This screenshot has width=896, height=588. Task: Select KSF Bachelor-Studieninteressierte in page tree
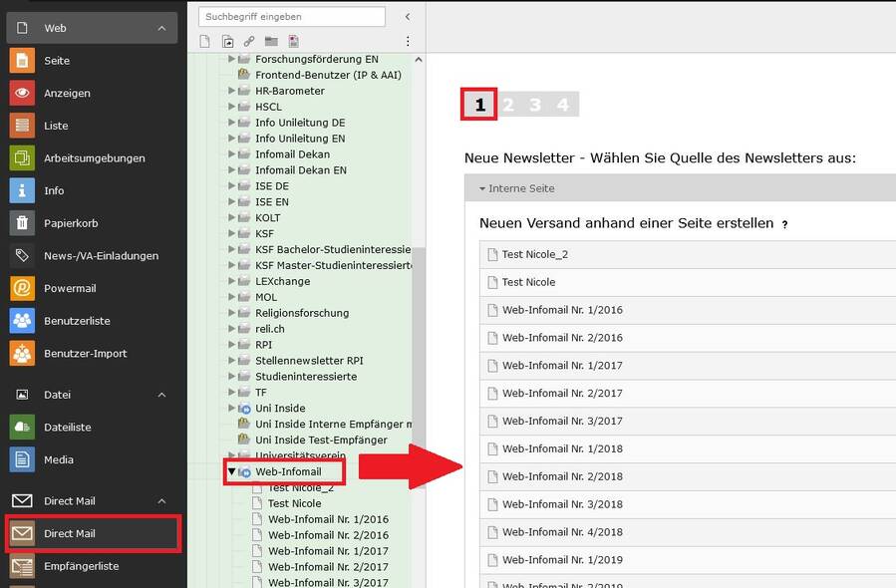[x=333, y=250]
